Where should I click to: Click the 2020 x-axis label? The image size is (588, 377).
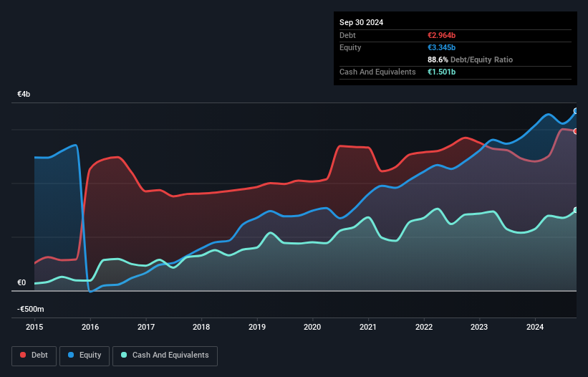(312, 327)
